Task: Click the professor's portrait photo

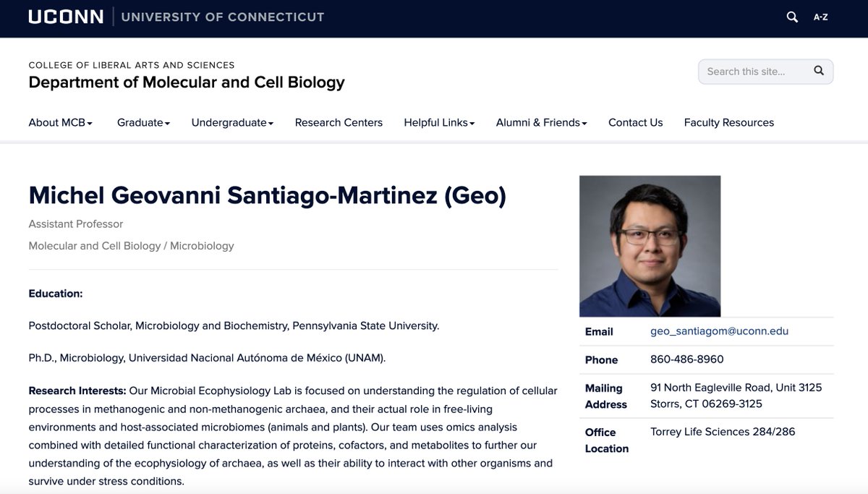Action: pyautogui.click(x=649, y=245)
